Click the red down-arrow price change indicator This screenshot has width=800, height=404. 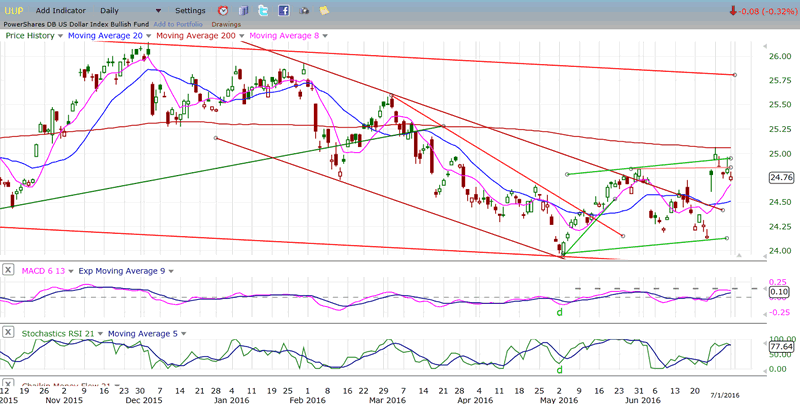[733, 11]
